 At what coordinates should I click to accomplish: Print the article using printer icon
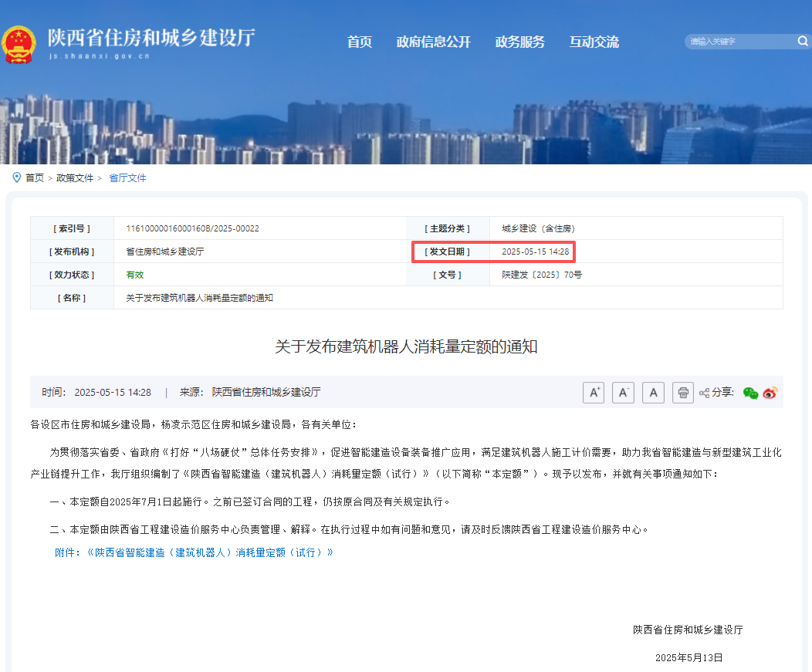tap(682, 393)
